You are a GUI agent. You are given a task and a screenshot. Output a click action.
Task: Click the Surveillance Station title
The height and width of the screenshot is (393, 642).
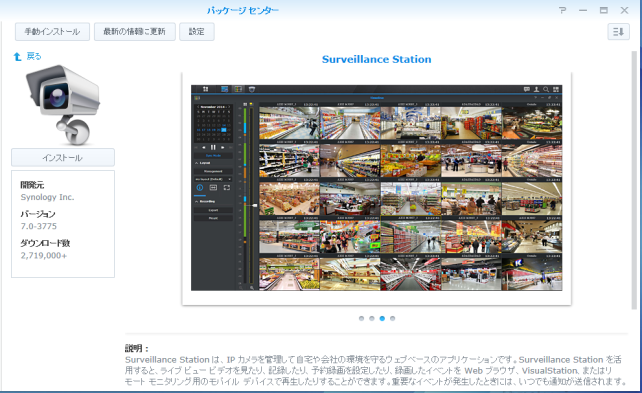click(377, 59)
